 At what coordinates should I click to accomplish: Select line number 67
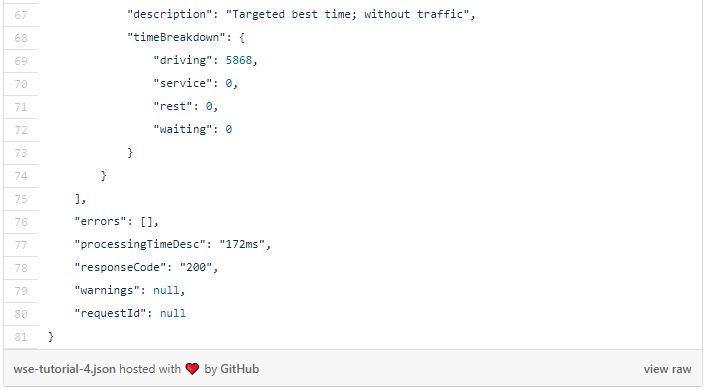[x=21, y=15]
